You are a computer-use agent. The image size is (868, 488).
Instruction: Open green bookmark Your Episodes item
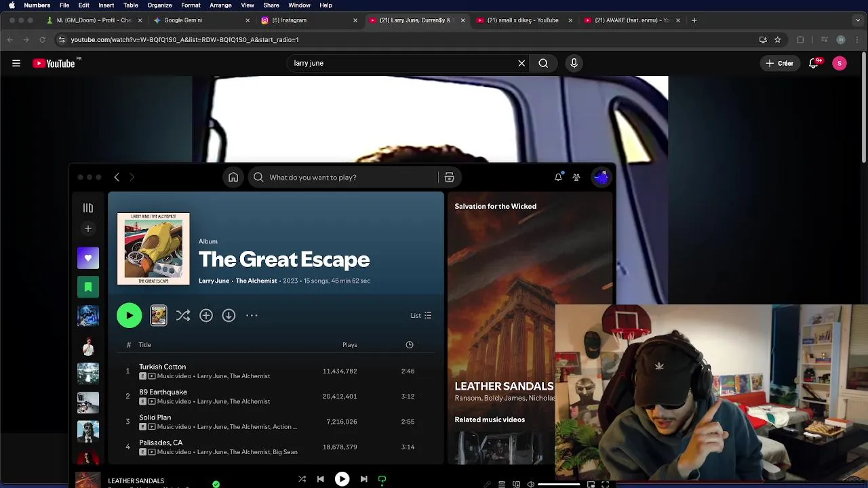(88, 287)
